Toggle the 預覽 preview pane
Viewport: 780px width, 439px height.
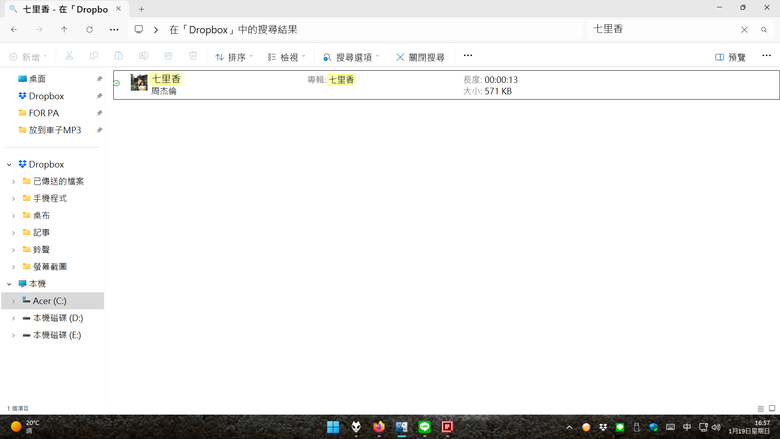pyautogui.click(x=730, y=57)
